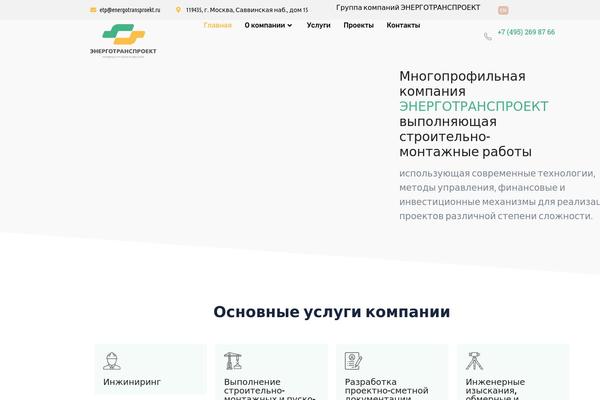Screen dimensions: 600x400
Task: Open the Услуги menu item
Action: (318, 25)
